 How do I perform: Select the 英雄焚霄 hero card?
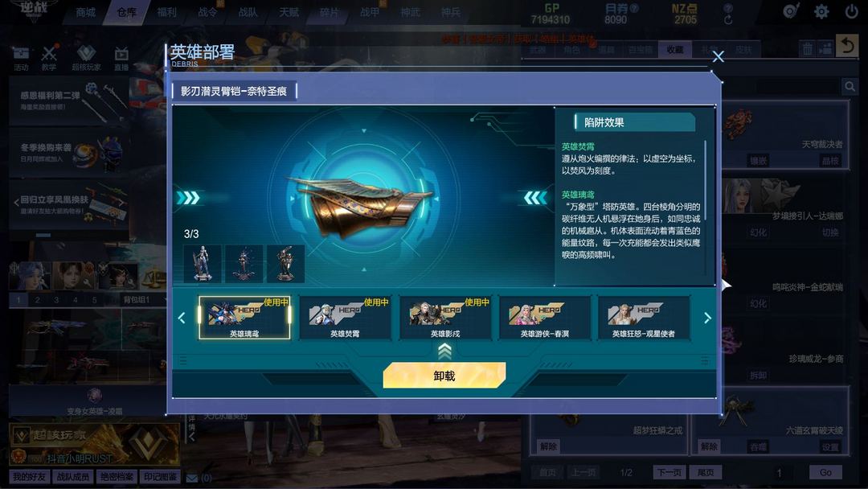pos(345,318)
